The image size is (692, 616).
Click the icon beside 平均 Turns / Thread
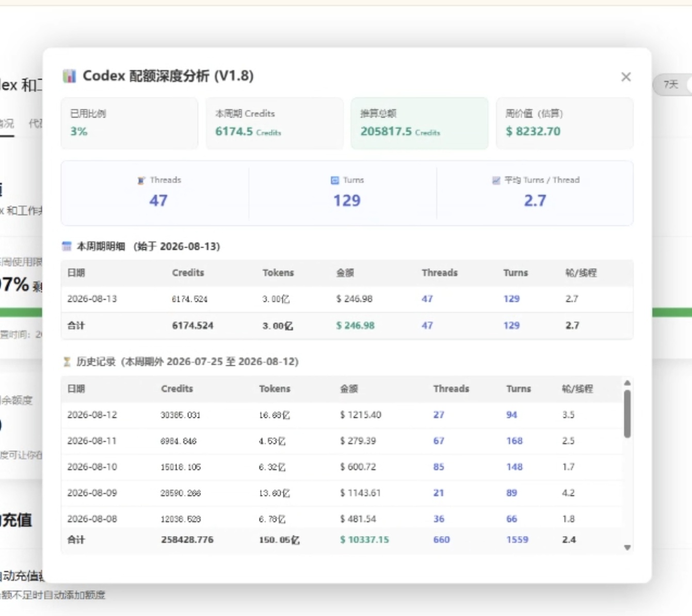(496, 180)
